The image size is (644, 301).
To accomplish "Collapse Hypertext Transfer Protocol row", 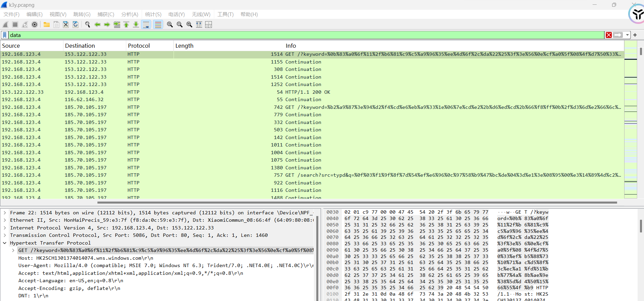I will point(5,243).
